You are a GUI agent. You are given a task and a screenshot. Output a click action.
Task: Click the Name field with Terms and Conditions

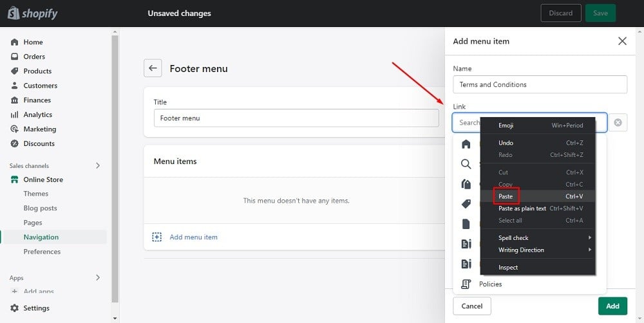point(540,84)
